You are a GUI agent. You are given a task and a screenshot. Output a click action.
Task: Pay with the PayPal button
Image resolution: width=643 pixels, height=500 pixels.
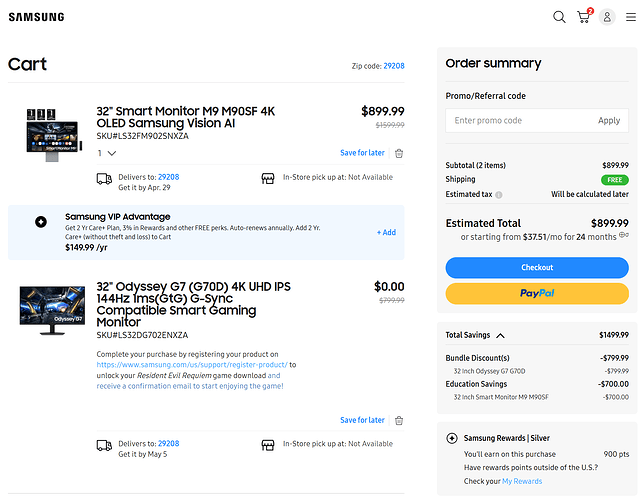537,293
